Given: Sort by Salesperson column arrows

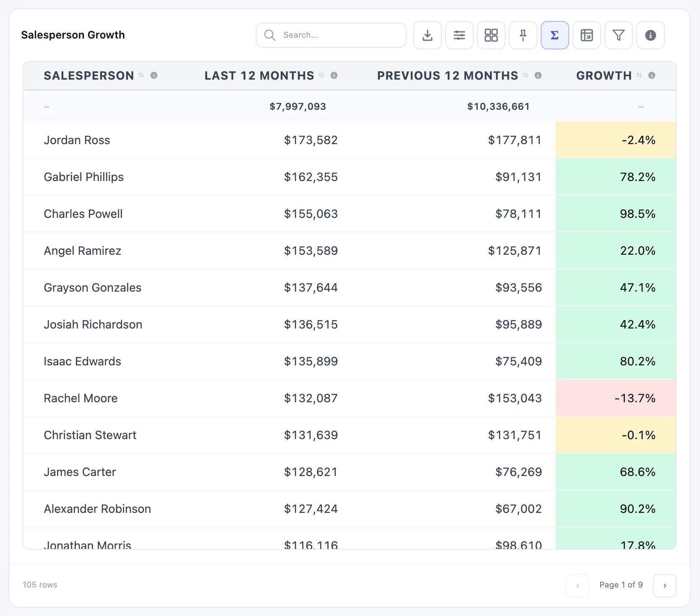Looking at the screenshot, I should click(141, 75).
